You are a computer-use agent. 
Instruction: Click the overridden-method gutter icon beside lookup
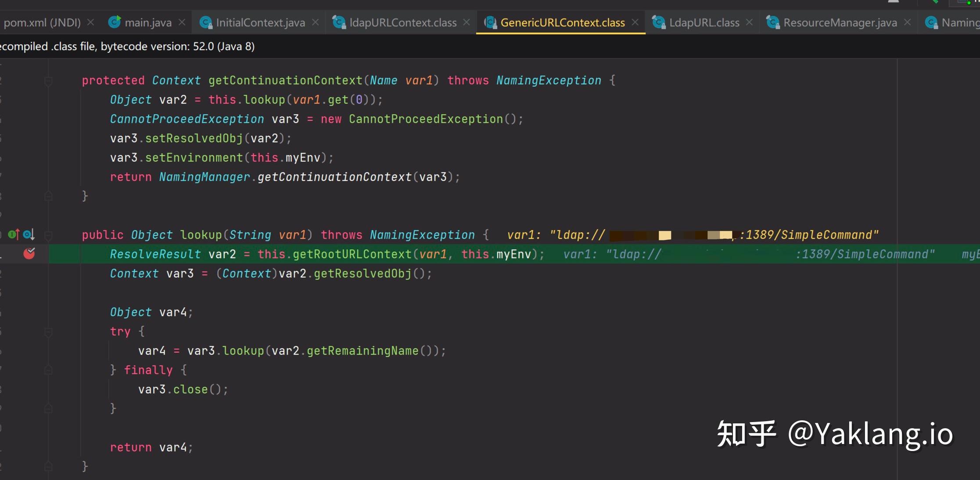click(x=29, y=235)
